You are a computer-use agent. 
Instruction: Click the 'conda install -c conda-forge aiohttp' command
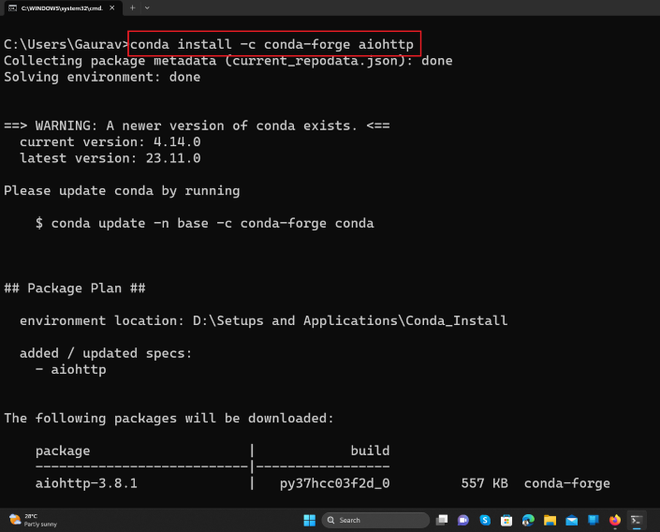pyautogui.click(x=272, y=44)
